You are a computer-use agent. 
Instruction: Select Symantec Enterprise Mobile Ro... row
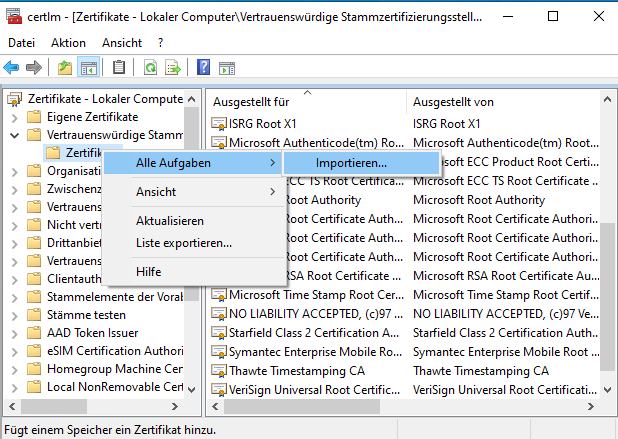tap(405, 352)
